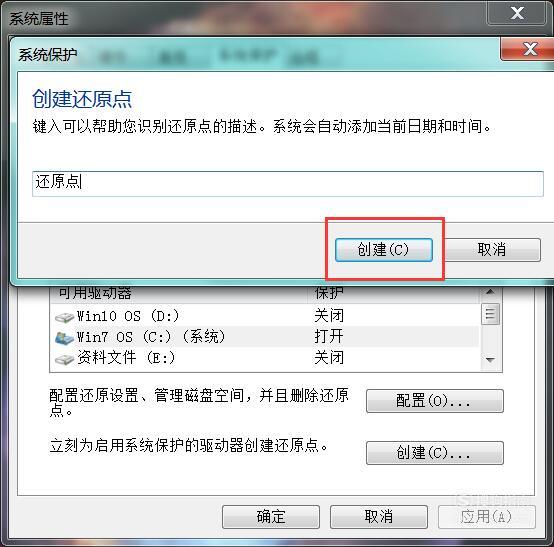Select the Win10 OS (D:) row
Screen dimensions: 554x547
265,316
